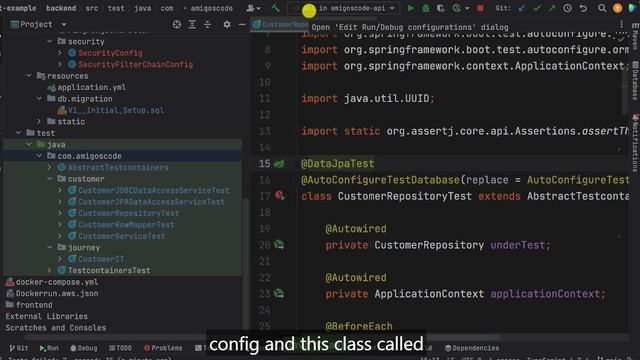Select CustomerServiceTest file
Viewport: 640px width, 360px height.
[x=122, y=236]
